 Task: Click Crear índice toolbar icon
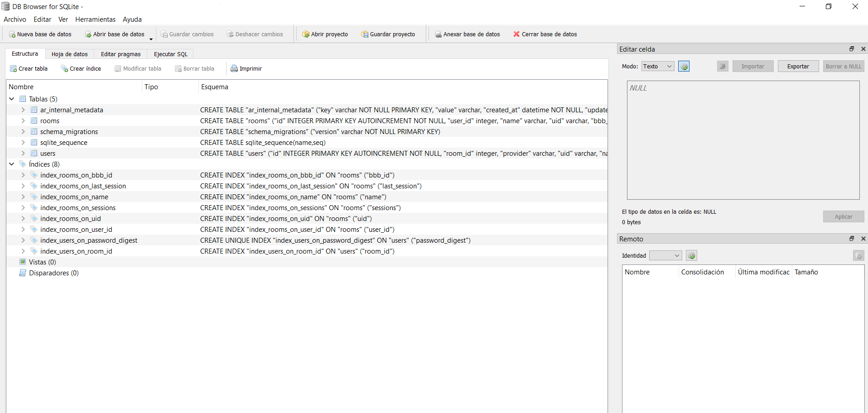tap(64, 69)
